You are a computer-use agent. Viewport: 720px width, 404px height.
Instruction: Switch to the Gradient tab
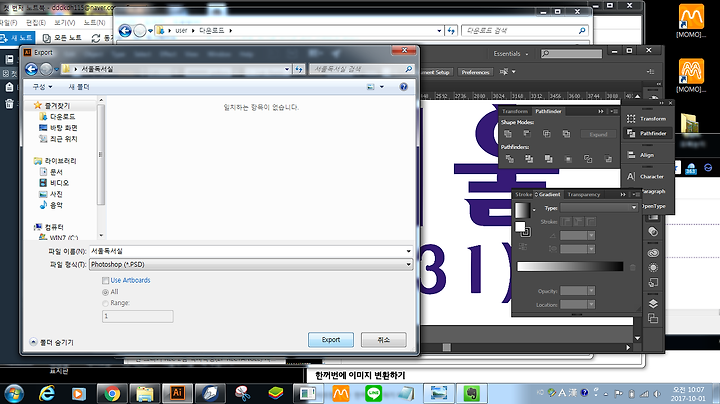coord(548,195)
